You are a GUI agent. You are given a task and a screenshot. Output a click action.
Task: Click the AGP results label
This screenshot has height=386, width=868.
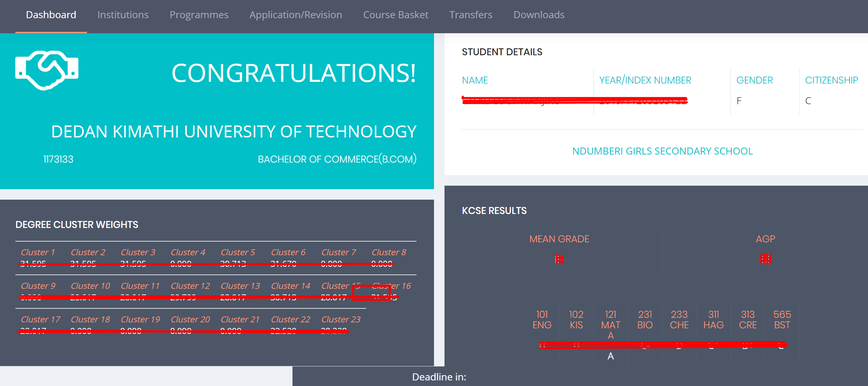tap(765, 239)
